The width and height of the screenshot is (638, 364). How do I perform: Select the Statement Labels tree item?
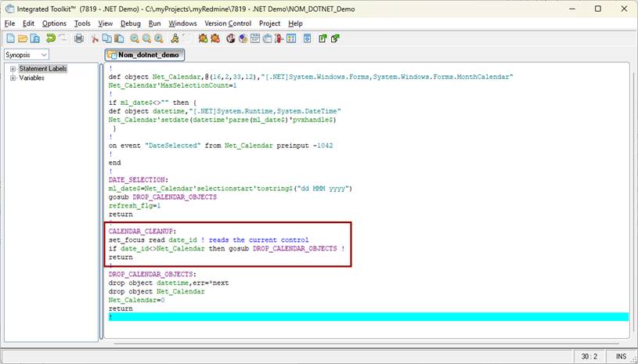pyautogui.click(x=43, y=69)
